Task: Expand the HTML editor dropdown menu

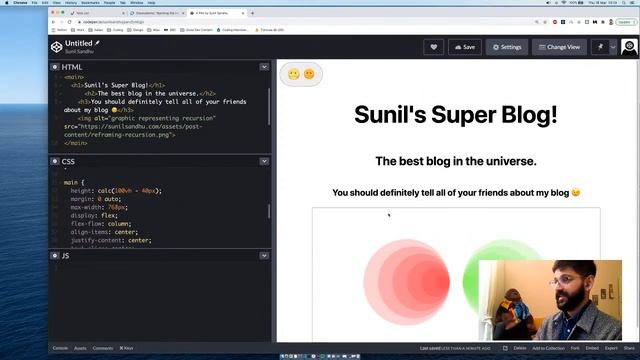Action: coord(264,67)
